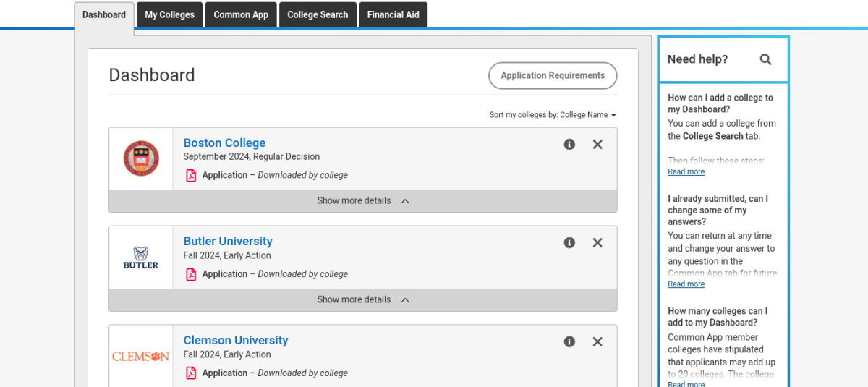The height and width of the screenshot is (387, 868).
Task: Open Boston College application PDF icon
Action: click(x=191, y=175)
